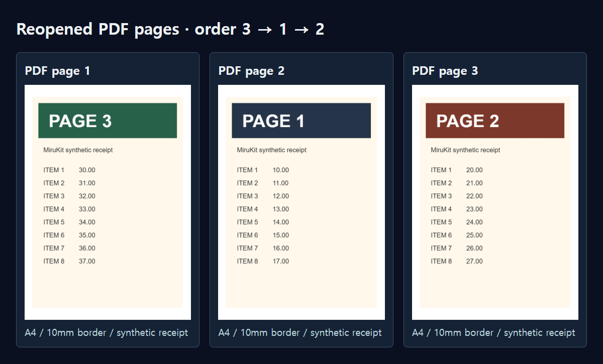Click the value 26.00
Screen dimensions: 603x364
click(474, 249)
